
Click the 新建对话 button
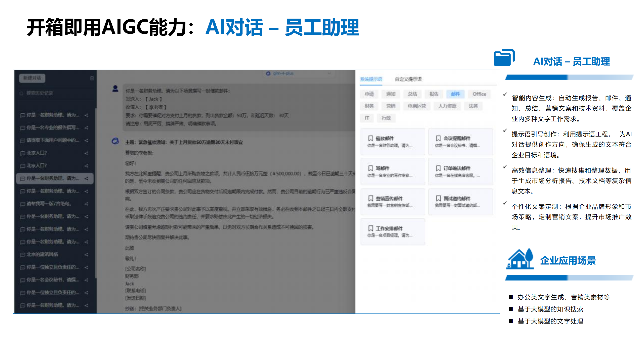32,78
